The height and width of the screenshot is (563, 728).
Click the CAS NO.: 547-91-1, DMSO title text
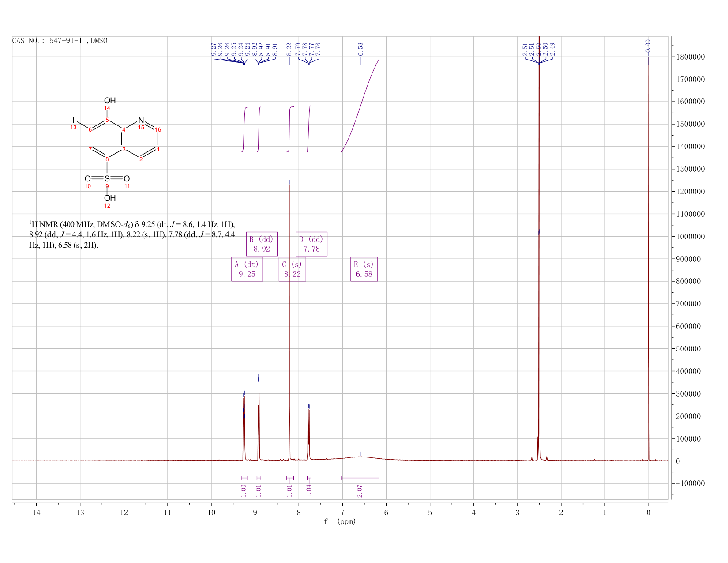tap(60, 41)
